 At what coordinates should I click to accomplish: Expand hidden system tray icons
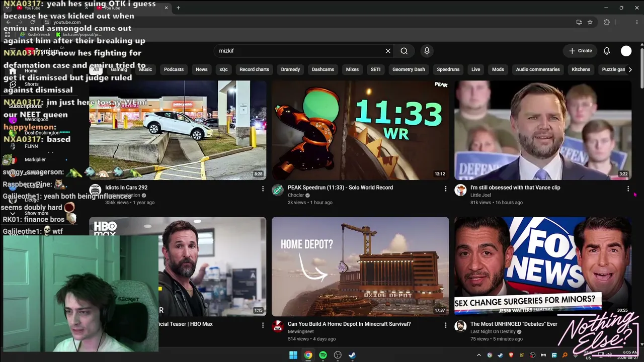(x=479, y=355)
